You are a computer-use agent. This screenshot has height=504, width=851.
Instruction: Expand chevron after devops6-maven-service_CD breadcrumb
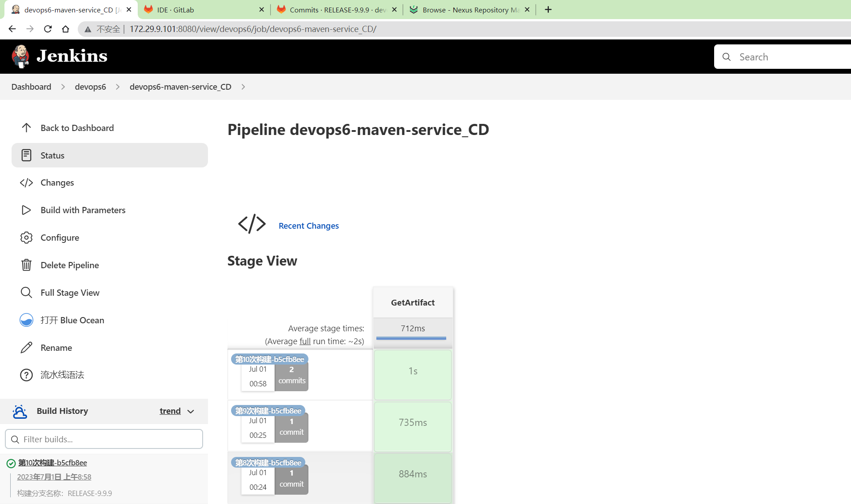coord(243,87)
